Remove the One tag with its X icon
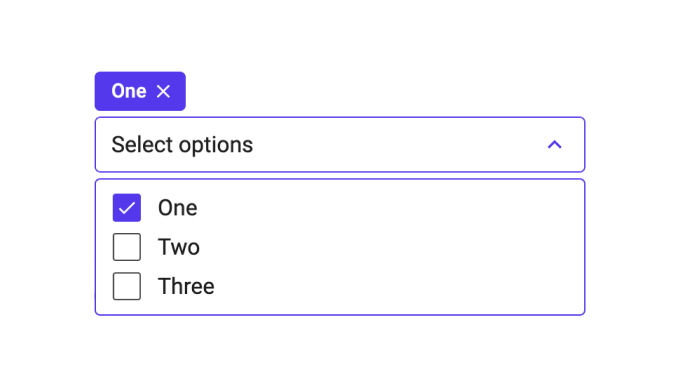 (x=163, y=91)
